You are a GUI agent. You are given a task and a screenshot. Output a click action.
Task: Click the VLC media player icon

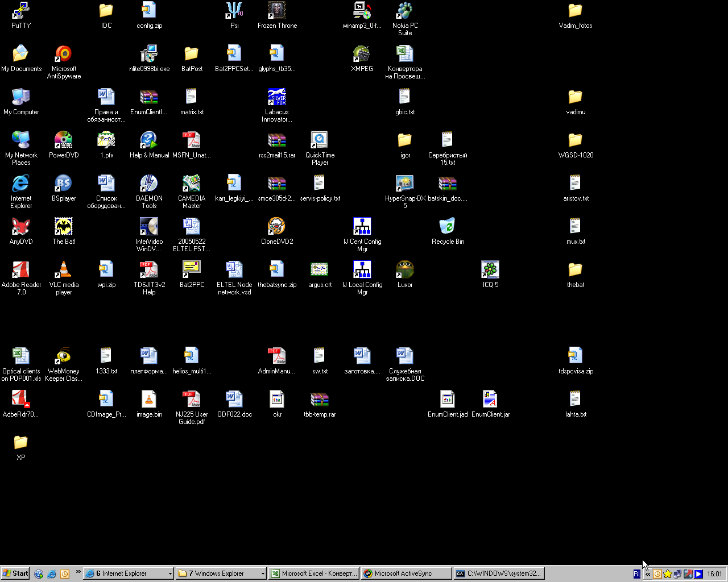(x=64, y=270)
